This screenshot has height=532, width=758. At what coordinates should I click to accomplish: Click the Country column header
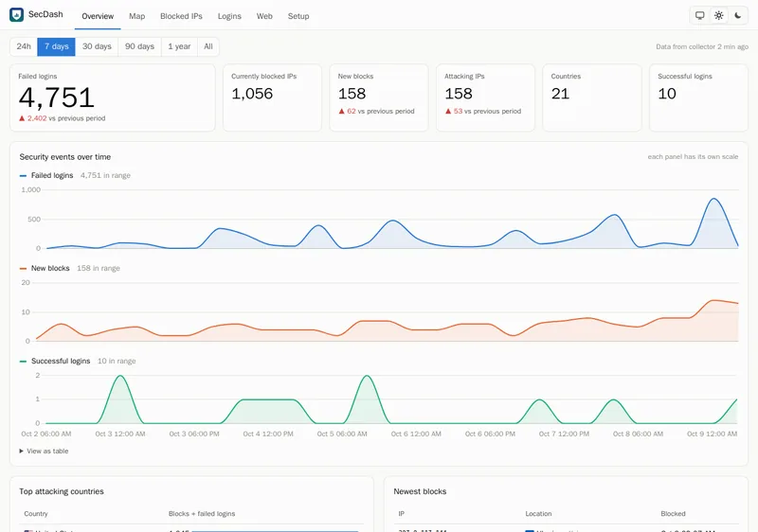click(36, 514)
